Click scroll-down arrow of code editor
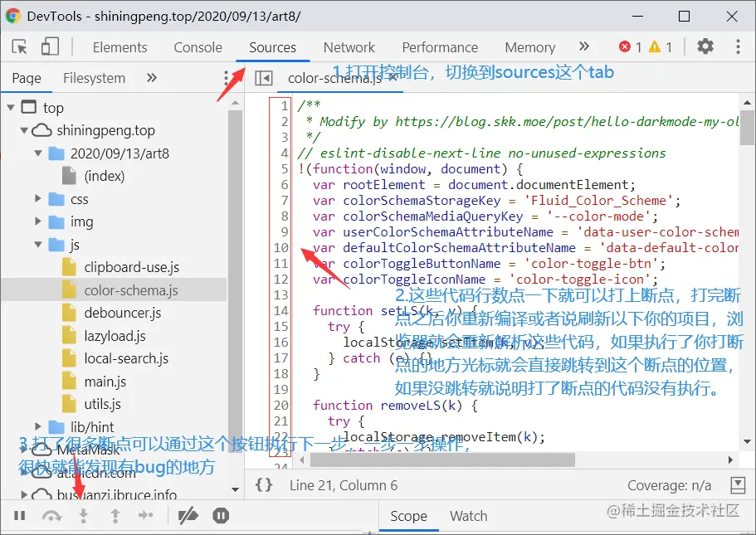Image resolution: width=756 pixels, height=535 pixels. click(x=747, y=441)
